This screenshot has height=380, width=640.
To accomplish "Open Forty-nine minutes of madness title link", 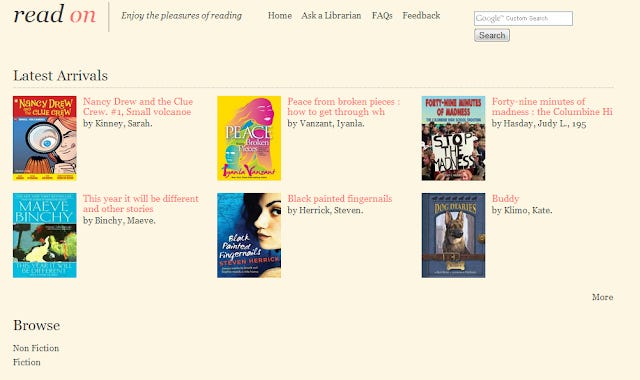I will 552,107.
